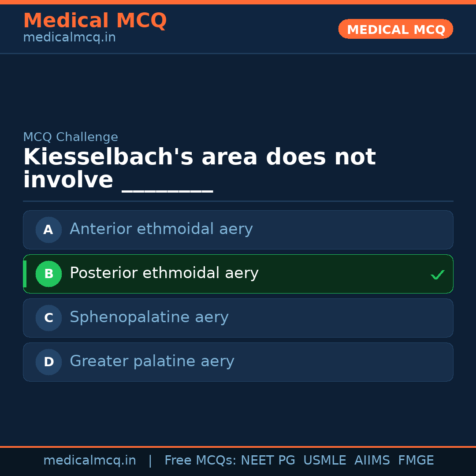
Task: Select AIIMS in the footer
Action: pyautogui.click(x=372, y=461)
